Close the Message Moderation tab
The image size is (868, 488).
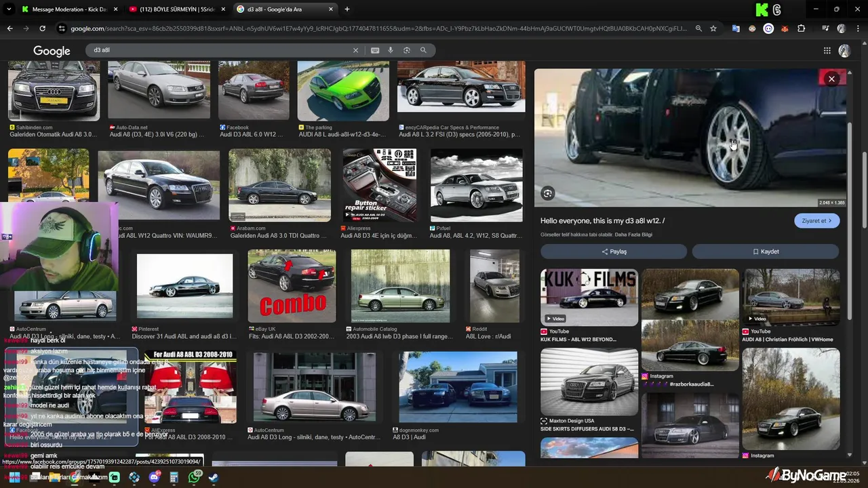(x=115, y=9)
